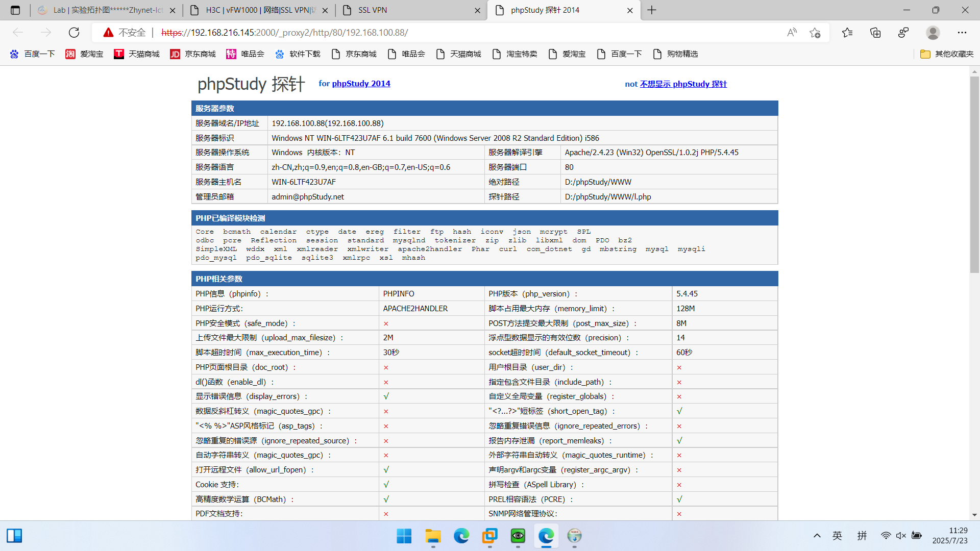The height and width of the screenshot is (551, 980).
Task: Reload the page with refresh icon
Action: 74,33
